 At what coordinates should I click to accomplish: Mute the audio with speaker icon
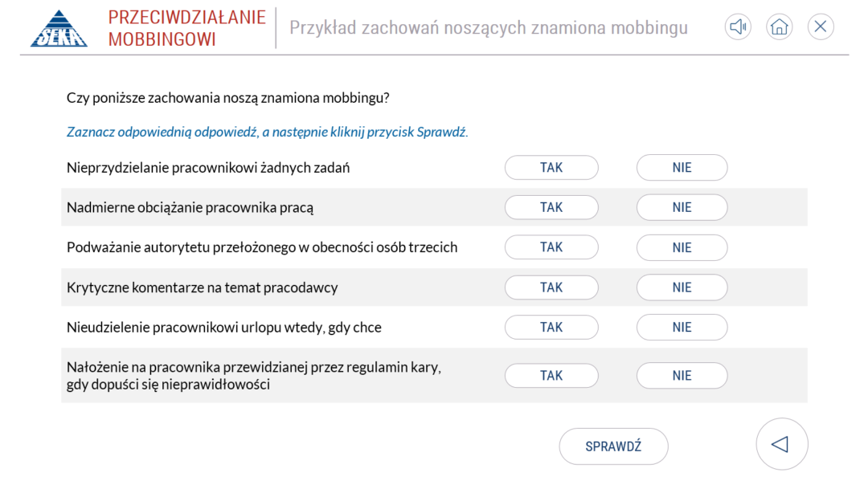[737, 26]
